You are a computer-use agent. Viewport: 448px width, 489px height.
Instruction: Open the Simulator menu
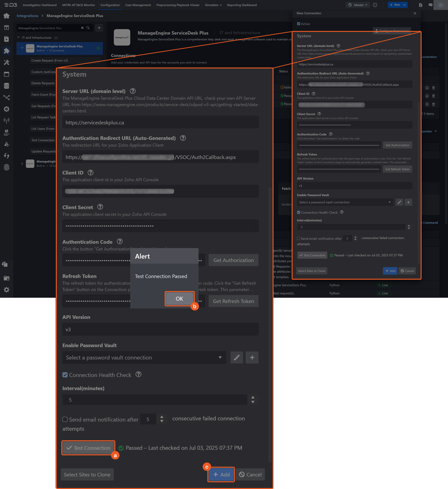pyautogui.click(x=213, y=5)
